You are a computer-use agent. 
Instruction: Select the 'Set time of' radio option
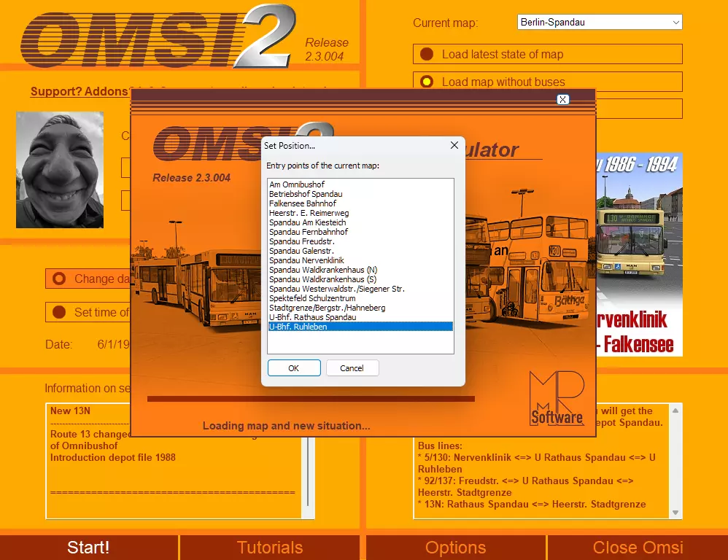click(x=88, y=312)
